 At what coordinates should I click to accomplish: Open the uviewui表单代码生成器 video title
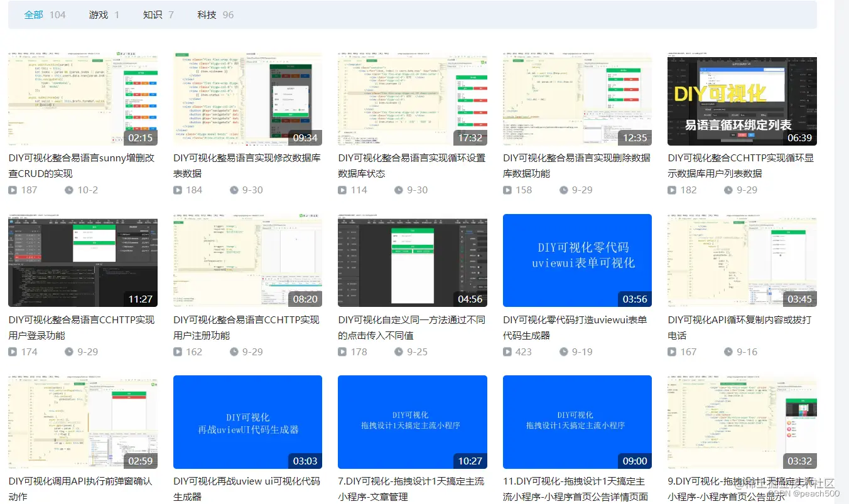tap(576, 327)
